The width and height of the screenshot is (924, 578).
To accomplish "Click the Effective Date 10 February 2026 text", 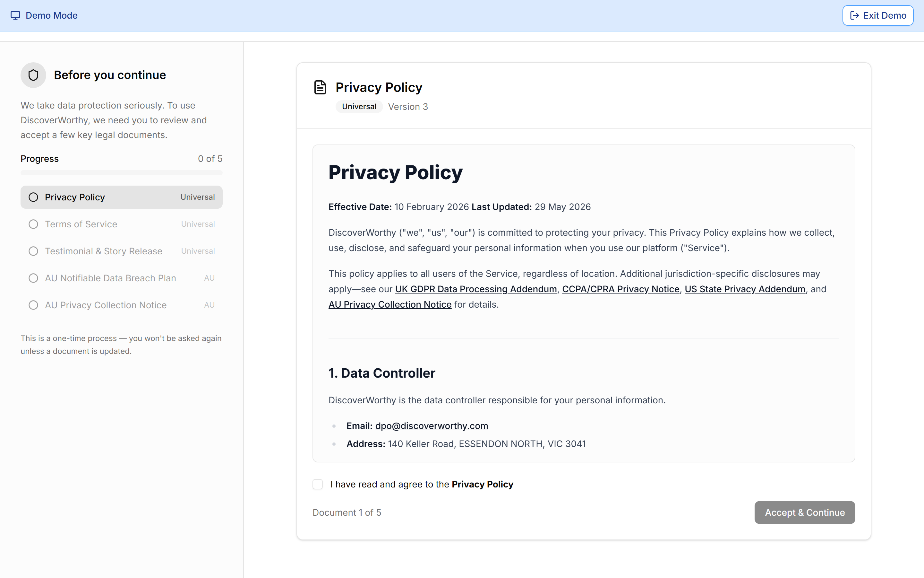I will coord(398,207).
